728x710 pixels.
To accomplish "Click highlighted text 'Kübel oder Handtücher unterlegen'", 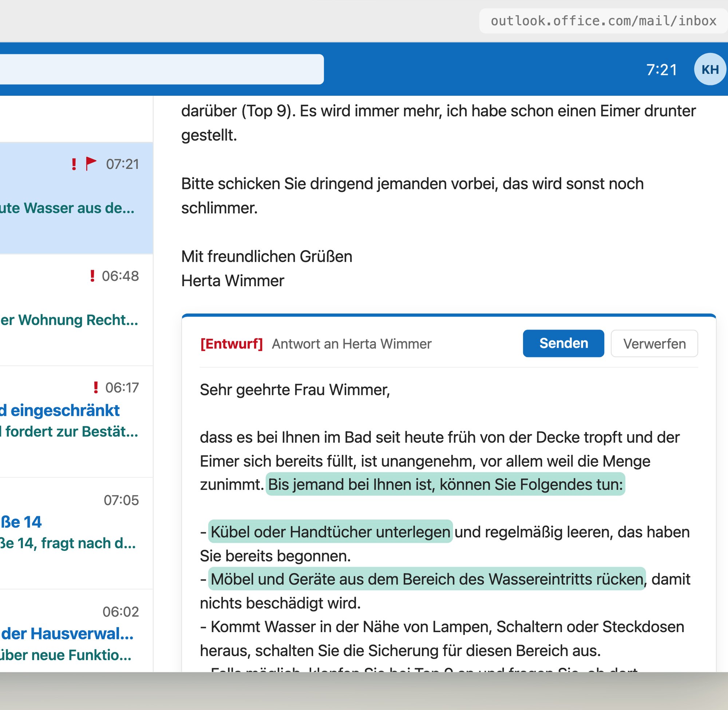I will tap(330, 532).
